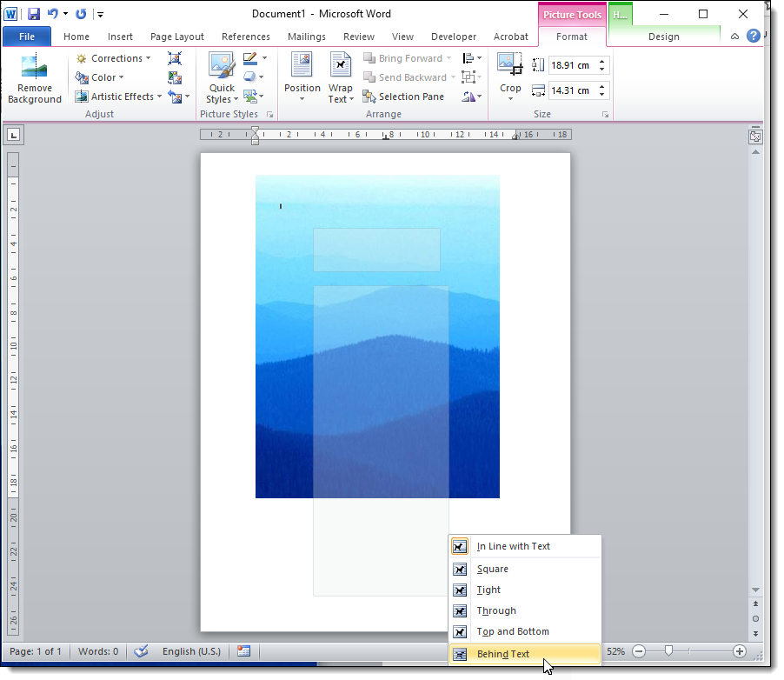Click the tab selector box left of ruler
This screenshot has height=680, width=784.
coord(15,135)
